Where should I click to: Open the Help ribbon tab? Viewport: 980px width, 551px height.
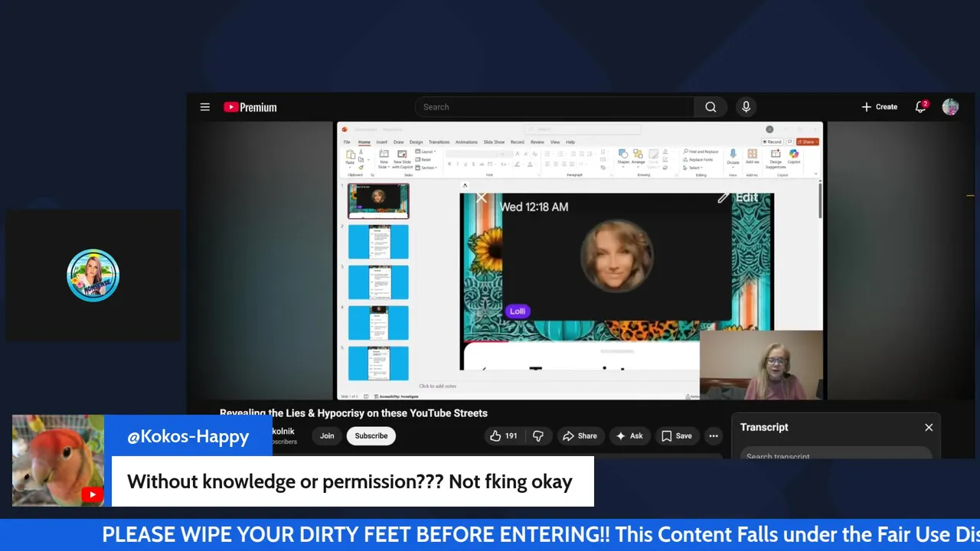pyautogui.click(x=570, y=142)
